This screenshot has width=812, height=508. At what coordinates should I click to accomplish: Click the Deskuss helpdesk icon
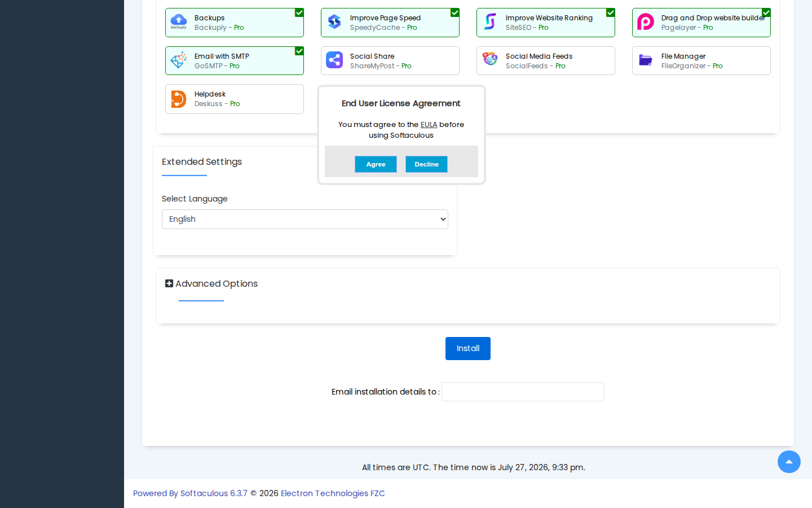click(x=179, y=99)
